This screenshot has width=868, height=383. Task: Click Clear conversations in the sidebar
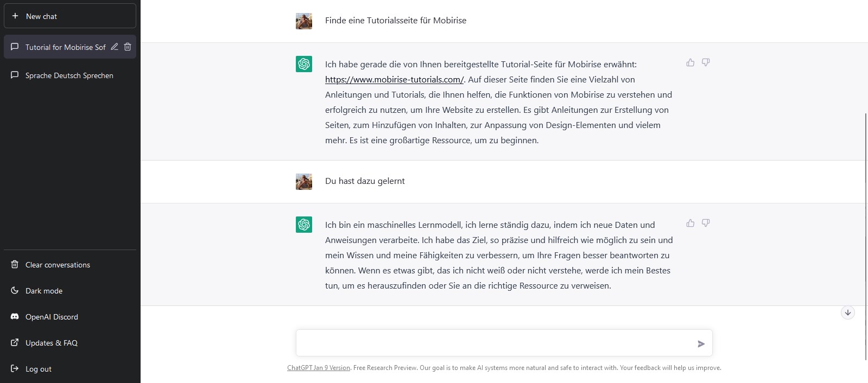(58, 265)
